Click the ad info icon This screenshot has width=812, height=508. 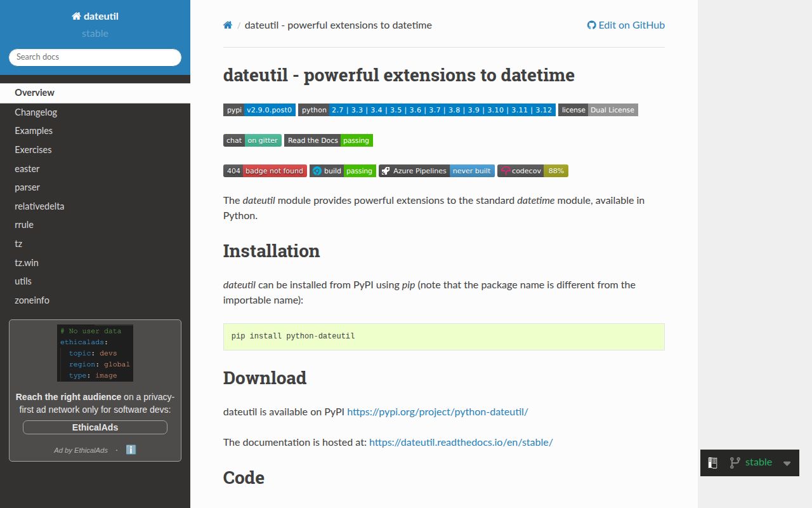point(131,450)
